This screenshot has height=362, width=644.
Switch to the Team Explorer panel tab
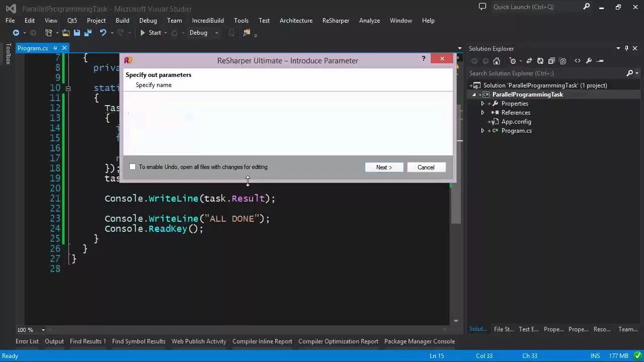[628, 329]
